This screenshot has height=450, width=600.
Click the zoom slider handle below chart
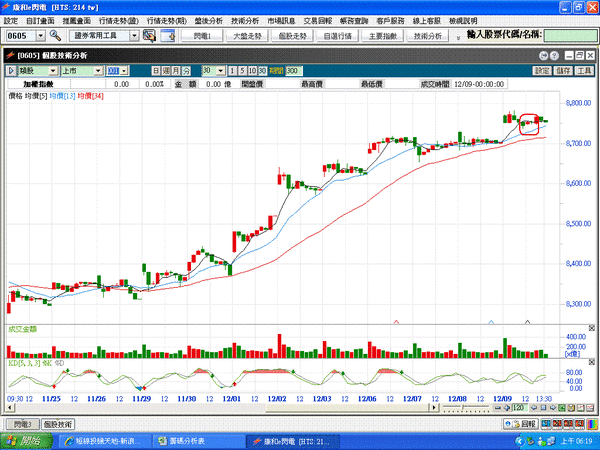coord(463,407)
